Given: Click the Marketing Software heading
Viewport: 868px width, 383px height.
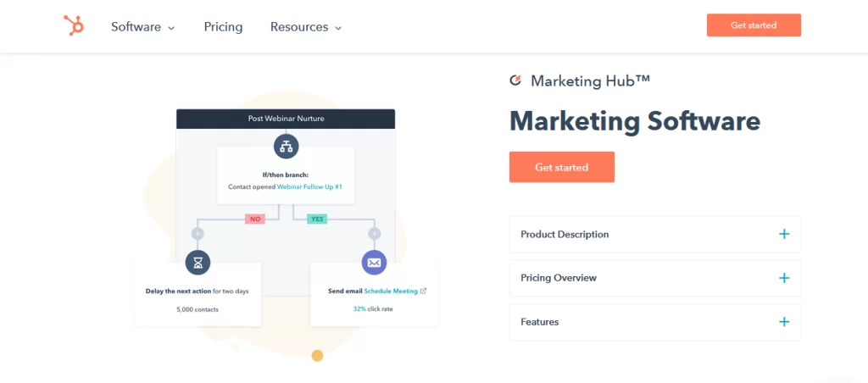Looking at the screenshot, I should click(635, 121).
